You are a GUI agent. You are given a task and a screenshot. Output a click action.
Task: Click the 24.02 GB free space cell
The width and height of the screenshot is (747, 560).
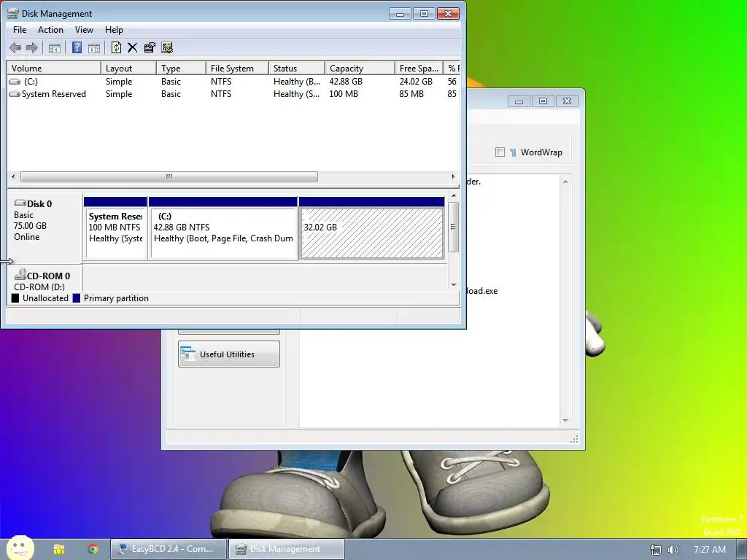[x=416, y=82]
